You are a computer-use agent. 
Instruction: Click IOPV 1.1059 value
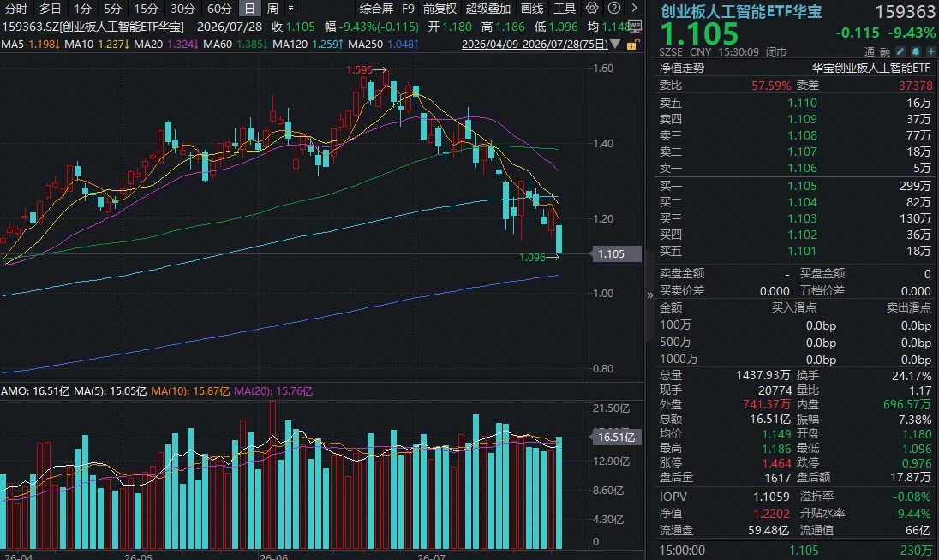coord(771,497)
